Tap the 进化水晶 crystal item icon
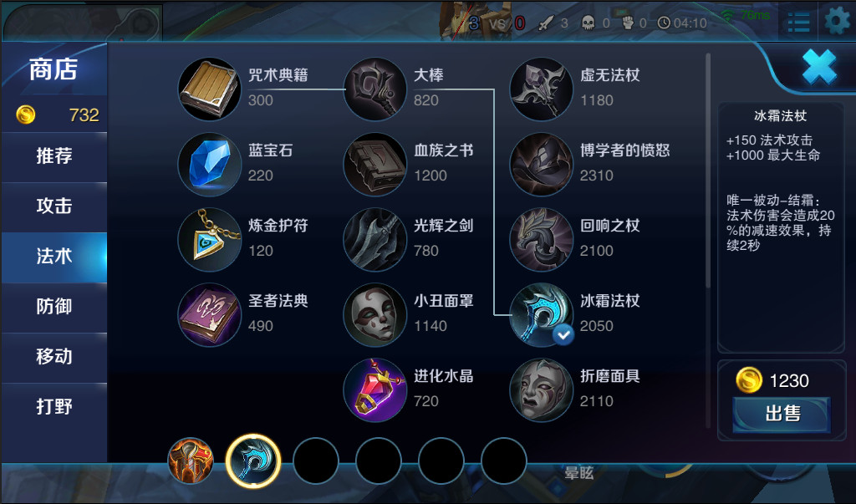The width and height of the screenshot is (856, 504). point(375,389)
